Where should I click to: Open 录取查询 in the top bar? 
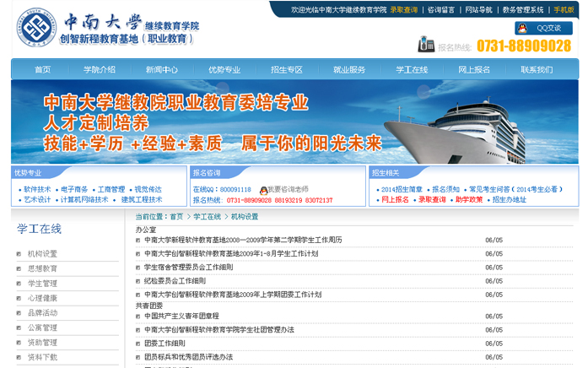tap(403, 10)
